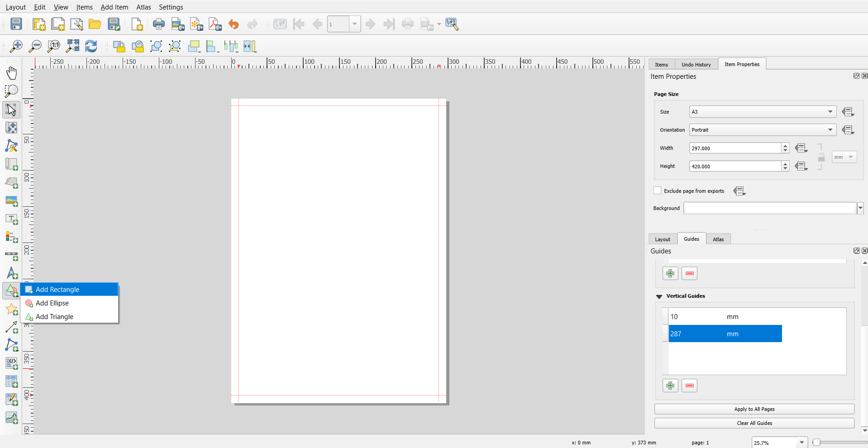Select the Add Arrow tool
Image resolution: width=868 pixels, height=448 pixels.
click(x=12, y=327)
